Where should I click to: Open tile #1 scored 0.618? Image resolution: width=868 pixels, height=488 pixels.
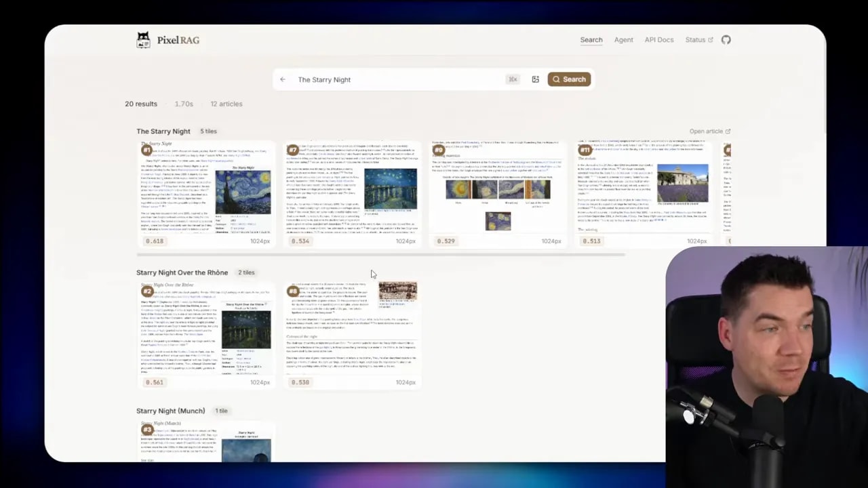click(x=206, y=194)
